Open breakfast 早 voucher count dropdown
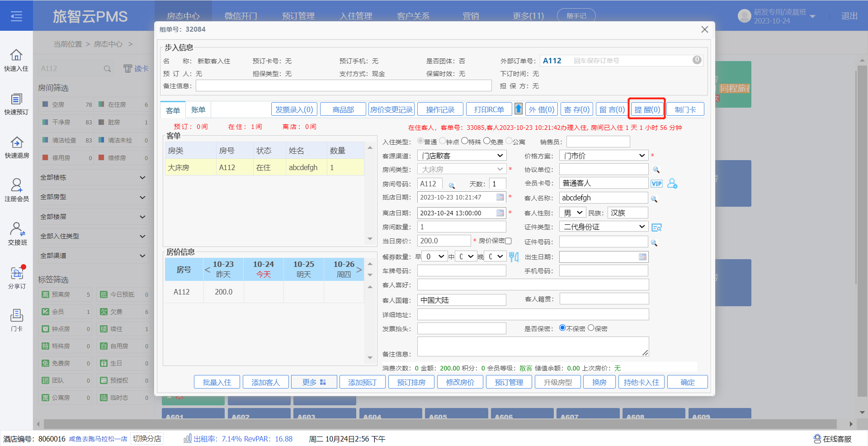This screenshot has height=446, width=868. 434,256
